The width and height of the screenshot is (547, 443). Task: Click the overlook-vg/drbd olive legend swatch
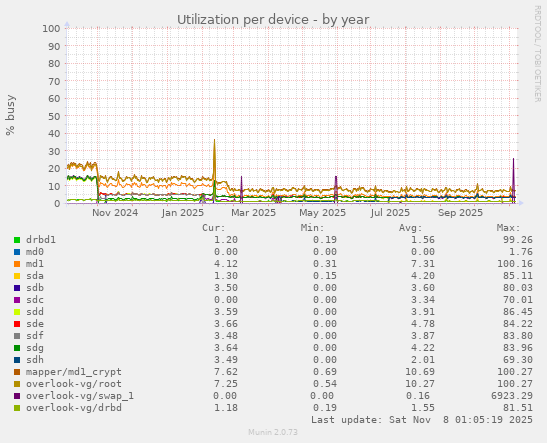pos(17,408)
